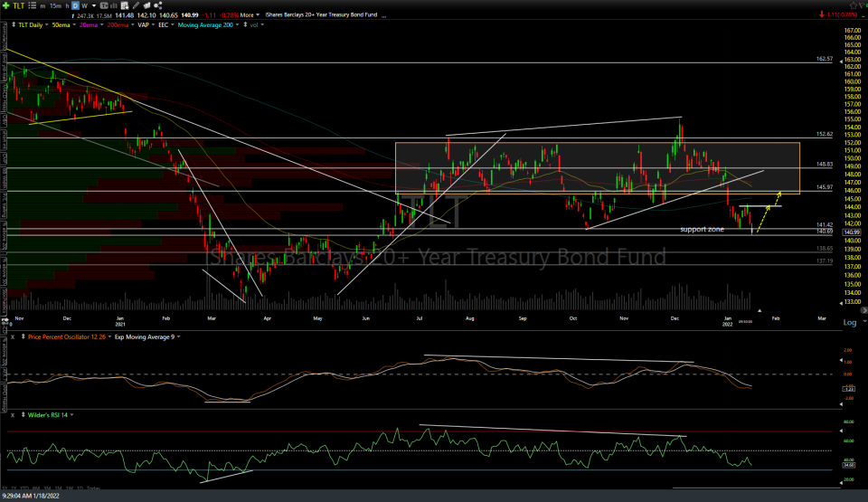Click the green plus add-symbol icon
The height and width of the screenshot is (502, 868).
pos(5,5)
